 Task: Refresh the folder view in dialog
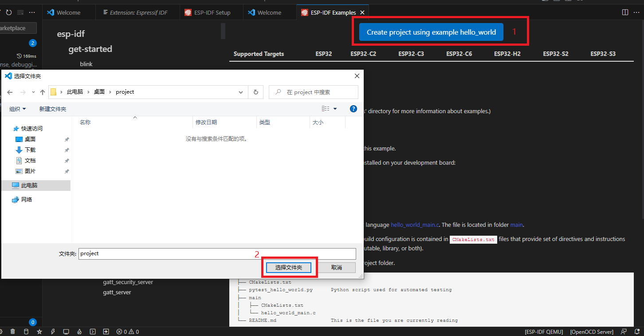click(255, 92)
